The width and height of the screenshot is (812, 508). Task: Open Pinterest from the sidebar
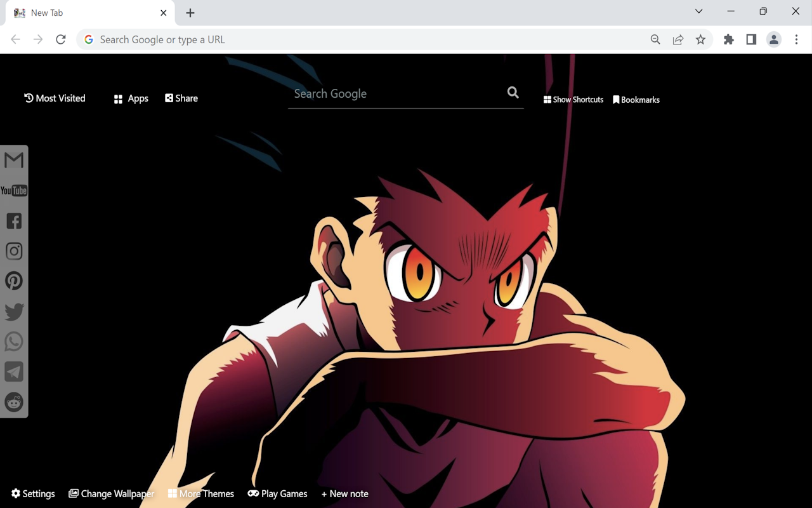[x=14, y=281]
